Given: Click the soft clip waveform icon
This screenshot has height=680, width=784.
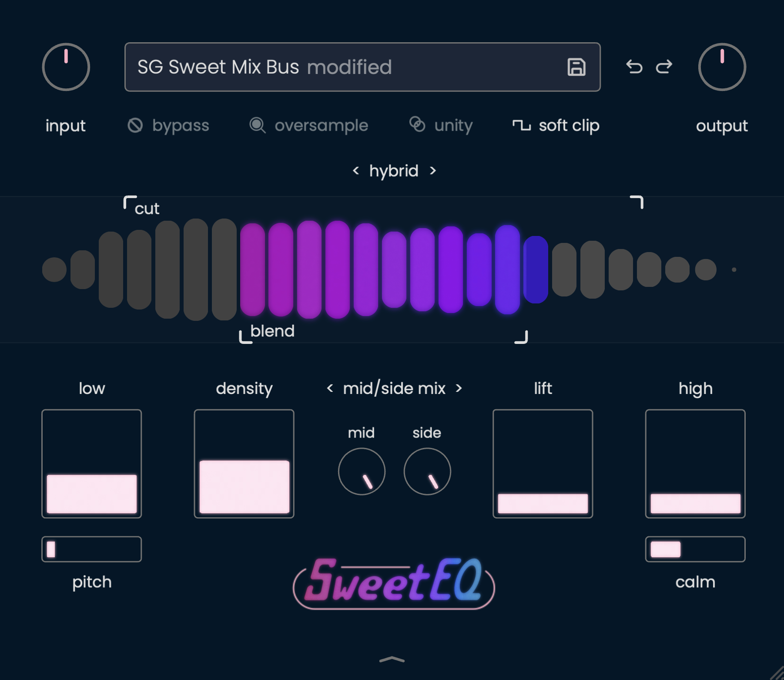Looking at the screenshot, I should click(x=521, y=125).
